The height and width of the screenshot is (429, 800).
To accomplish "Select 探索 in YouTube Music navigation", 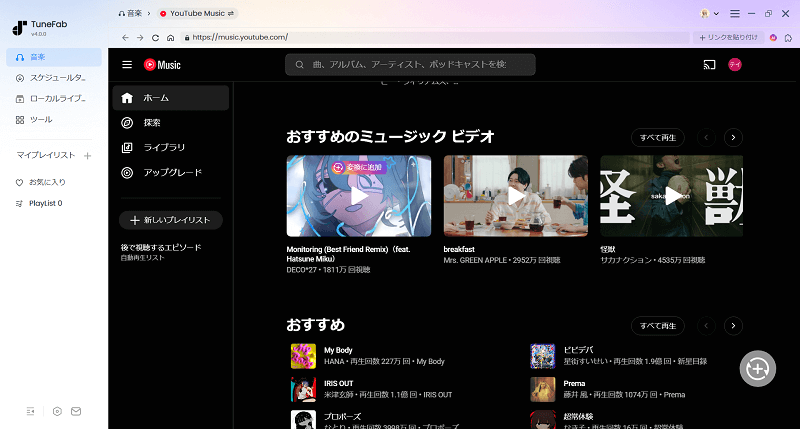I will (x=171, y=123).
